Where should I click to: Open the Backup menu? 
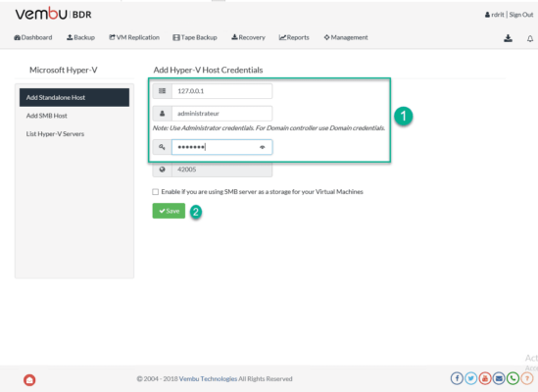coord(80,37)
